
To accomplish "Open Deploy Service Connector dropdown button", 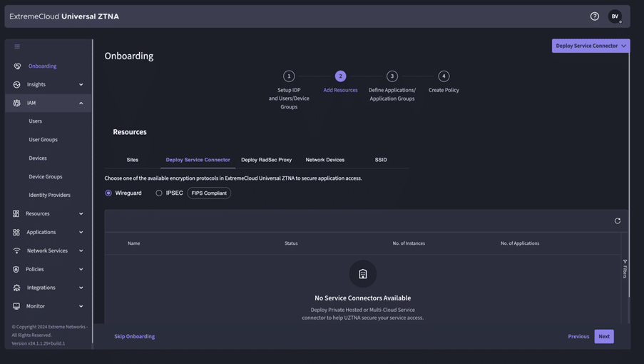I will [591, 46].
